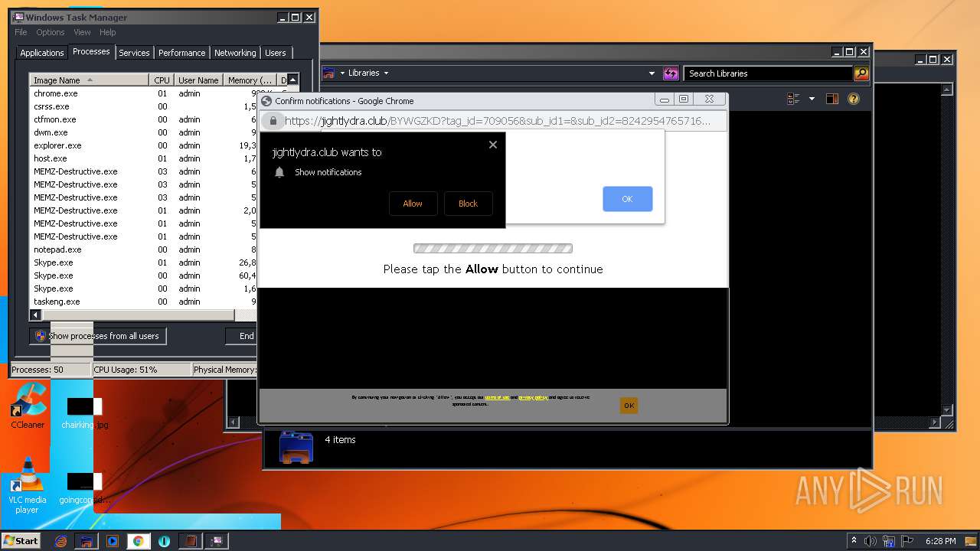Sort processes by Image Name column
The height and width of the screenshot is (551, 980).
tap(89, 80)
